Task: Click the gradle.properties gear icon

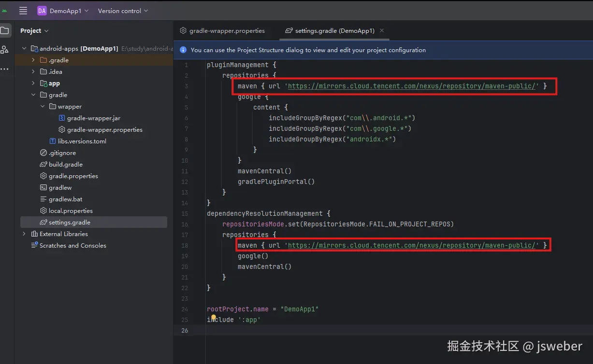Action: click(x=43, y=176)
